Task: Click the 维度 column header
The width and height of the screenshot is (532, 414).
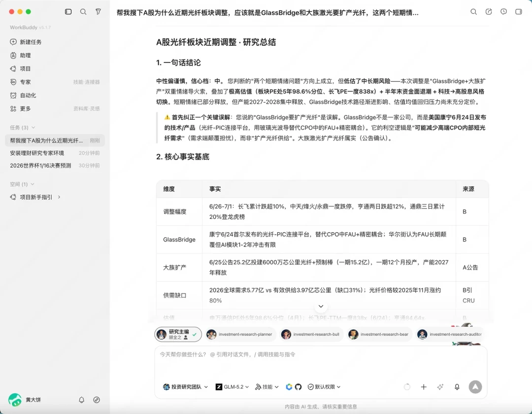Action: (x=179, y=189)
